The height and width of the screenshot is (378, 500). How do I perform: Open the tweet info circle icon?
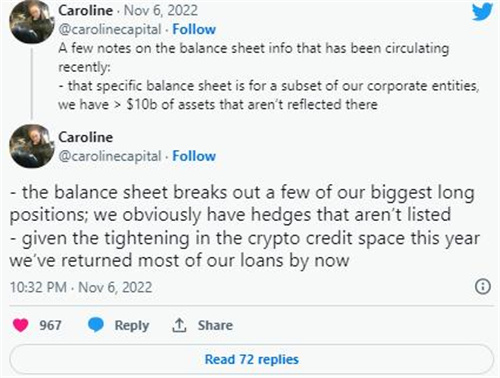483,287
